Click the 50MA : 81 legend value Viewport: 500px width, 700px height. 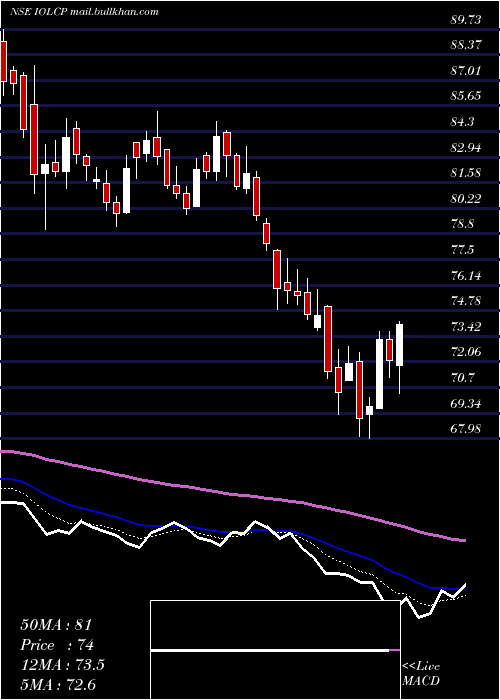(56, 625)
